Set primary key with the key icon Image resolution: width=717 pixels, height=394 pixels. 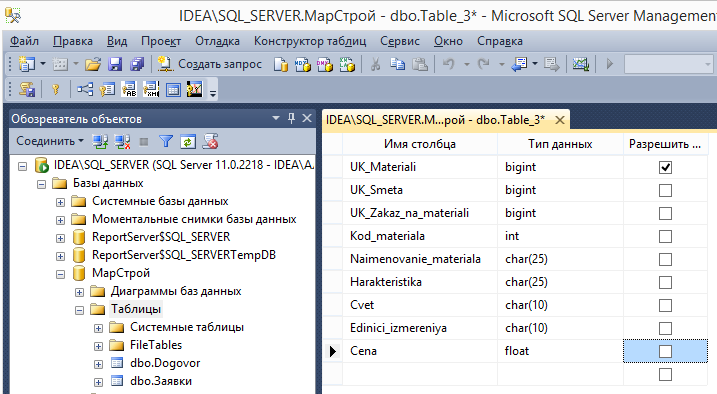coord(56,89)
